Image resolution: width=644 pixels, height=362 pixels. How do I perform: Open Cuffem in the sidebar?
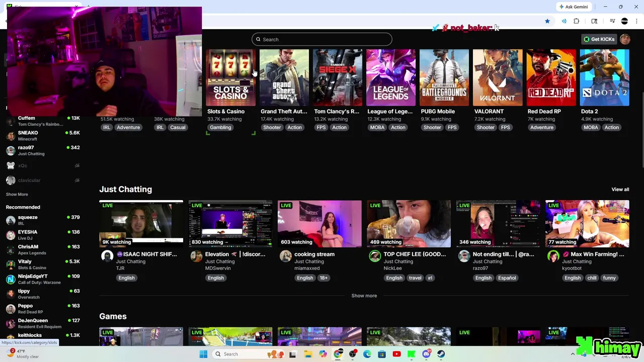43,121
